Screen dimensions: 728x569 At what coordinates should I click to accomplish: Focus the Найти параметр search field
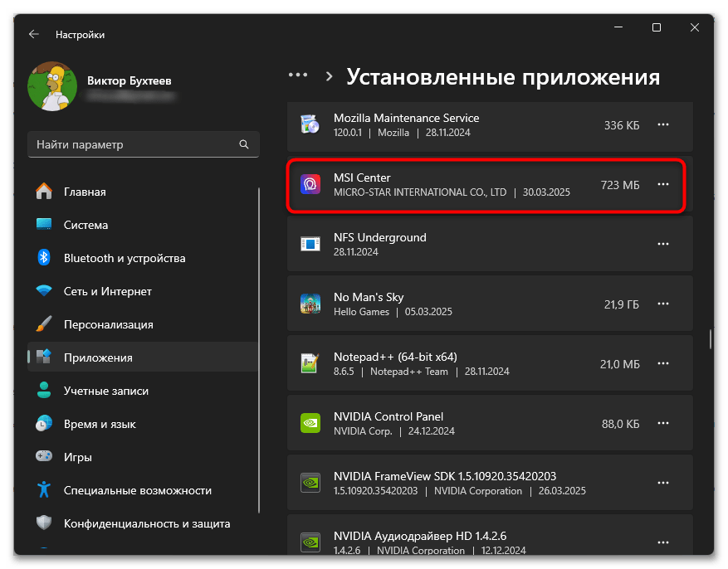[143, 144]
